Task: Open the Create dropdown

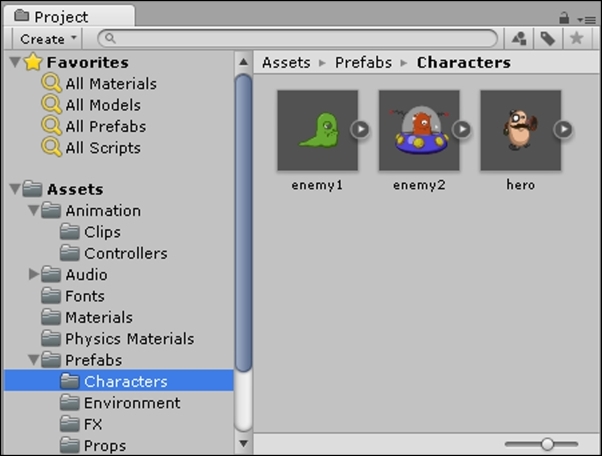Action: pos(48,39)
